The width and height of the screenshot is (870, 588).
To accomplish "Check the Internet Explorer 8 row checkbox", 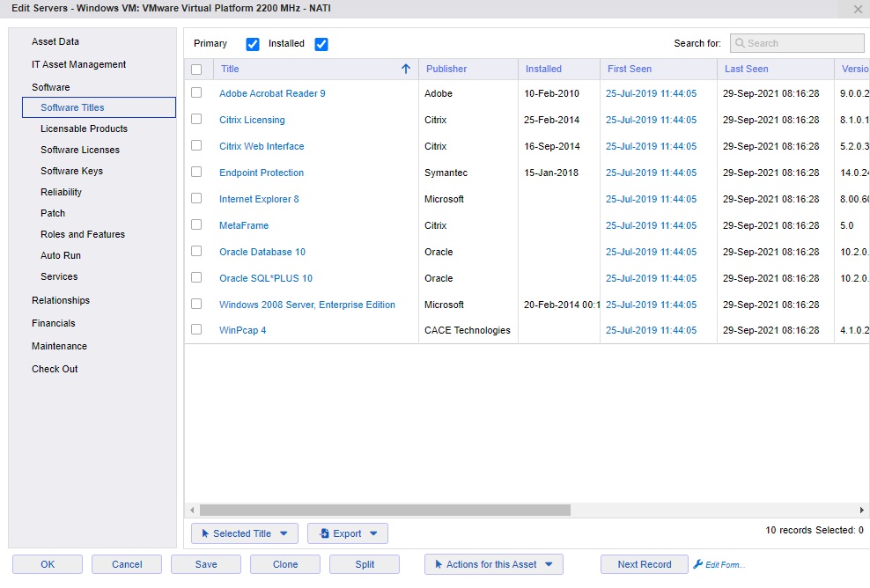I will click(x=196, y=198).
